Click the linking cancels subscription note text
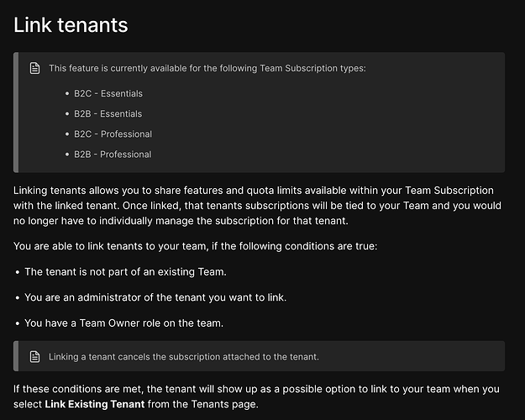This screenshot has width=525, height=420. [184, 357]
